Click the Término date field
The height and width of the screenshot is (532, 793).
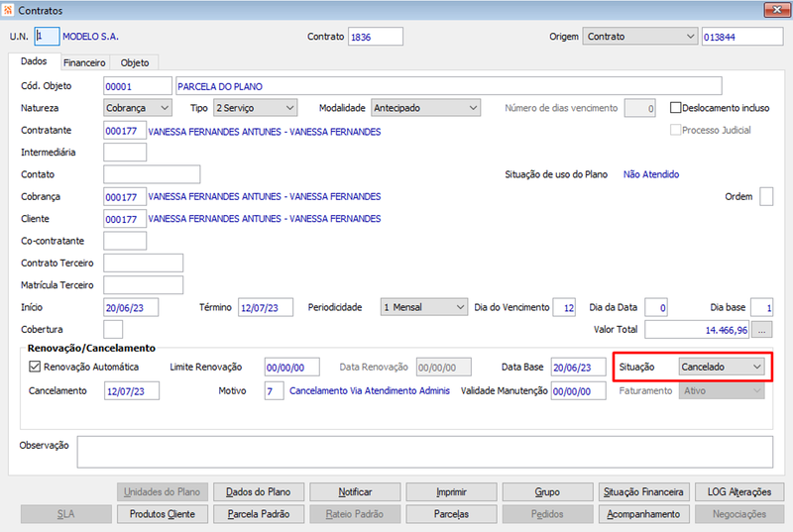point(266,307)
